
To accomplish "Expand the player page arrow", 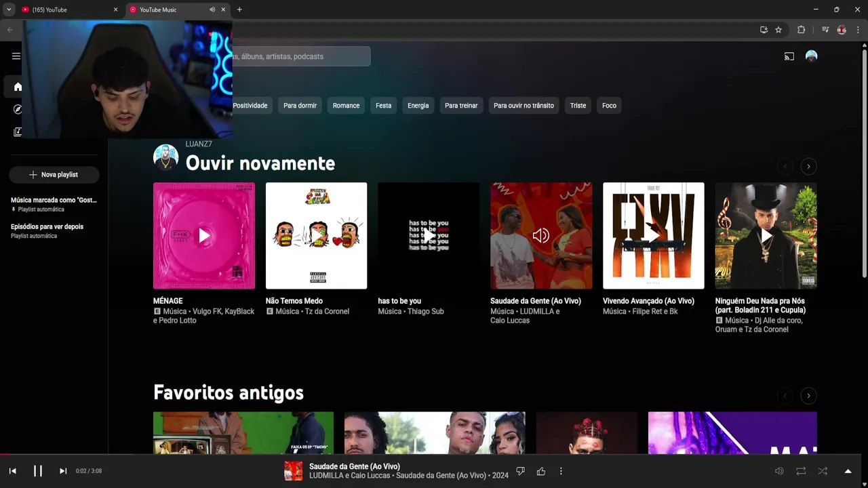I will point(848,471).
